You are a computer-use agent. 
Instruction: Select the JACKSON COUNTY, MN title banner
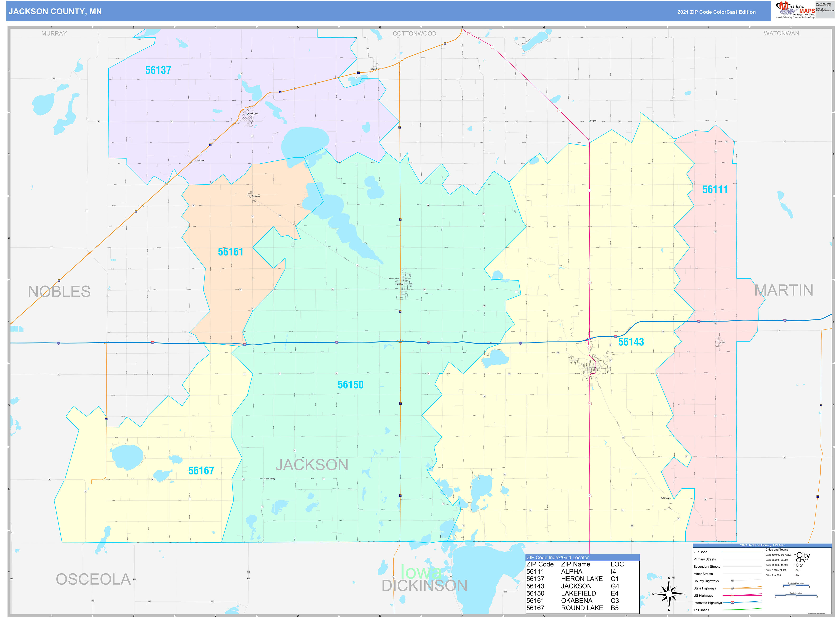coord(55,12)
